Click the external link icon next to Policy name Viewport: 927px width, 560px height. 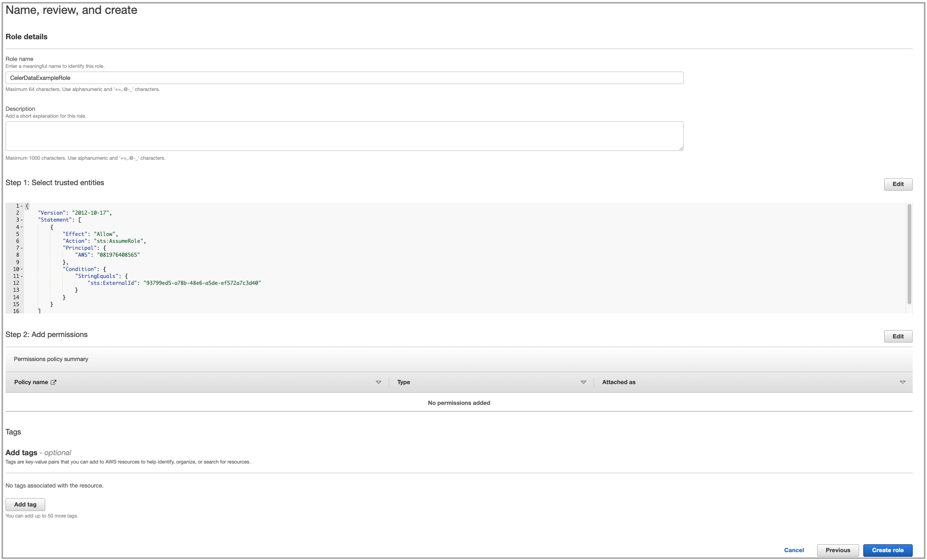(54, 382)
